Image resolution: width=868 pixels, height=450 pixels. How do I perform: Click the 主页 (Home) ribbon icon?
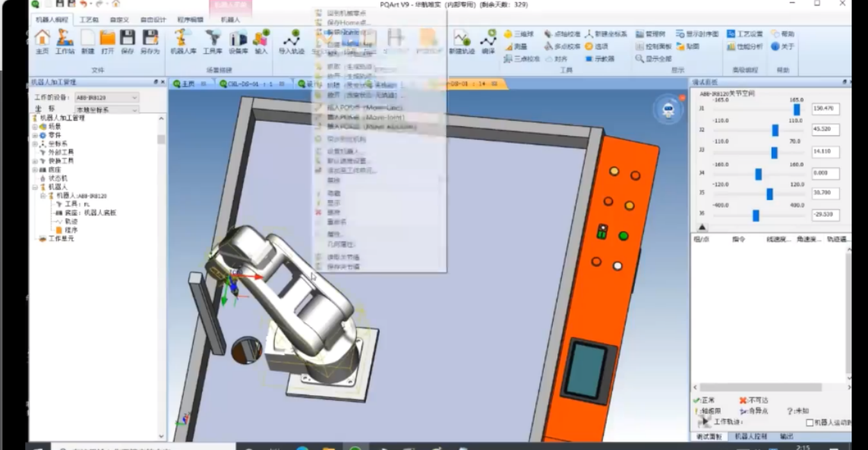[43, 41]
